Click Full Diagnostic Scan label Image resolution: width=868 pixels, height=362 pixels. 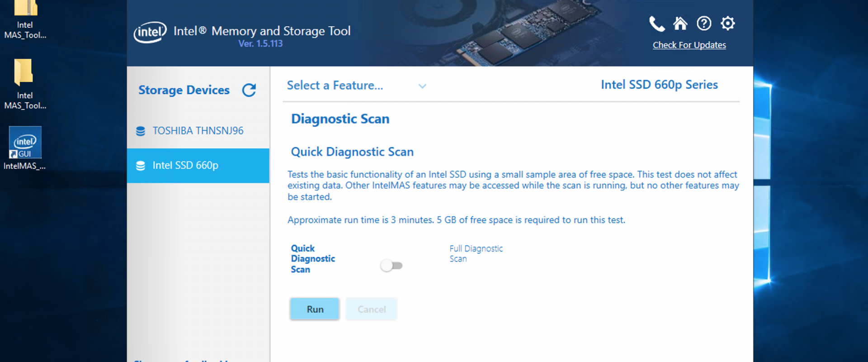476,254
